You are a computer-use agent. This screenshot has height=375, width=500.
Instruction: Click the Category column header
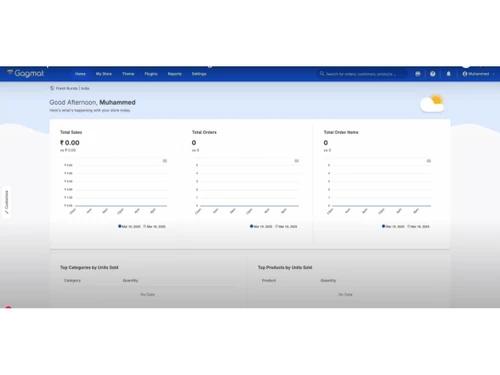[x=72, y=280]
